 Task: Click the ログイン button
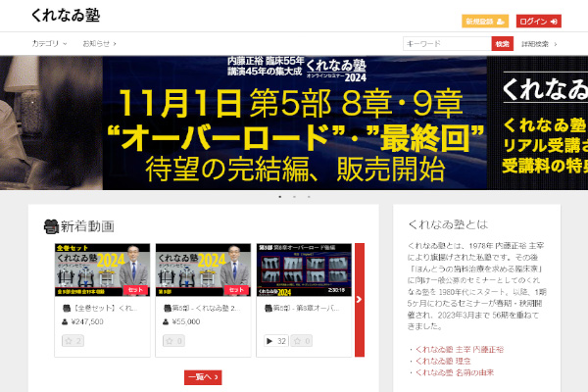[x=538, y=22]
